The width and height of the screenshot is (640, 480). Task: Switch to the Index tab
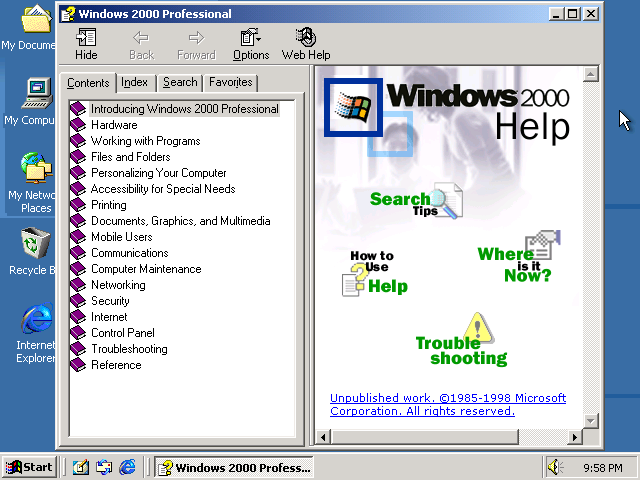coord(135,82)
